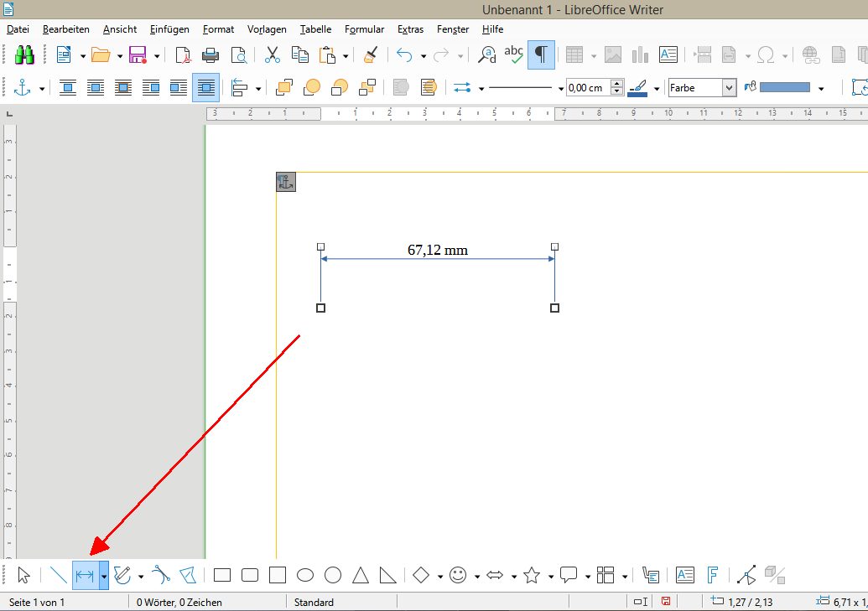Open the Datei menu
868x611 pixels.
click(x=18, y=29)
